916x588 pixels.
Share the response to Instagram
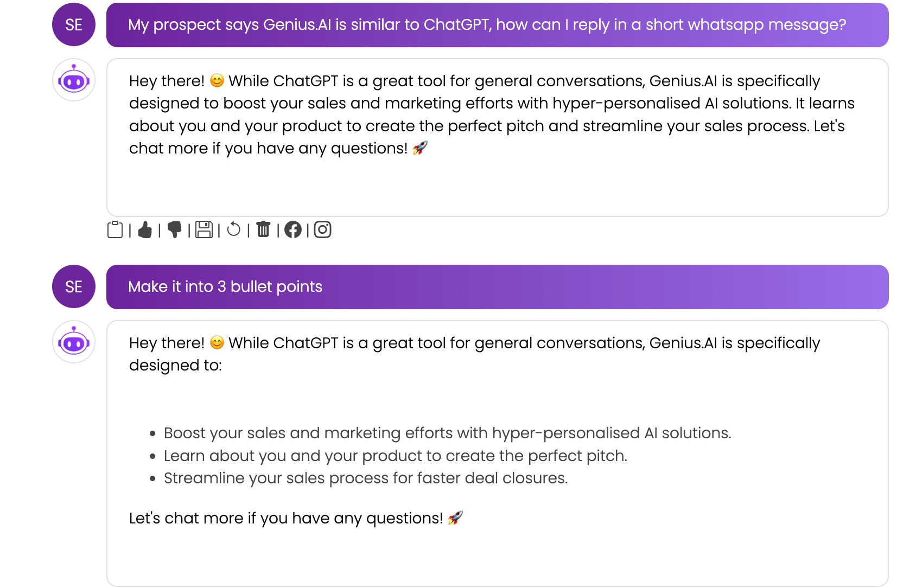[x=323, y=230]
